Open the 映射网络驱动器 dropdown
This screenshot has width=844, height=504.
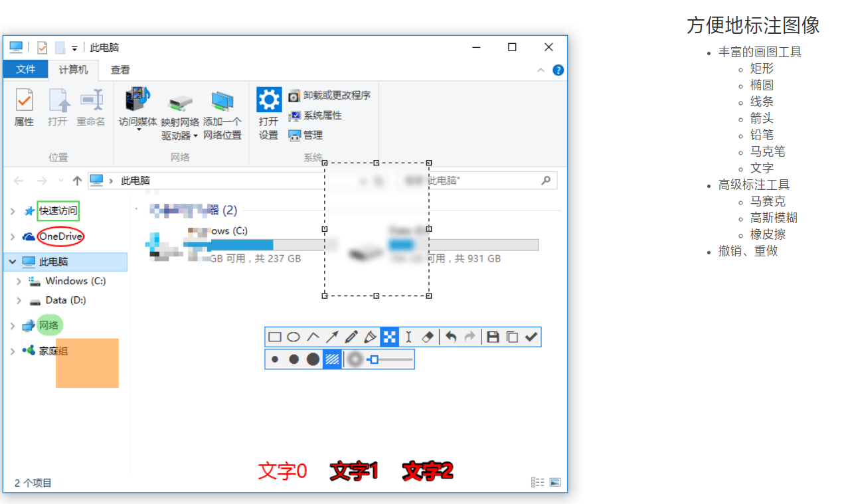[x=180, y=117]
